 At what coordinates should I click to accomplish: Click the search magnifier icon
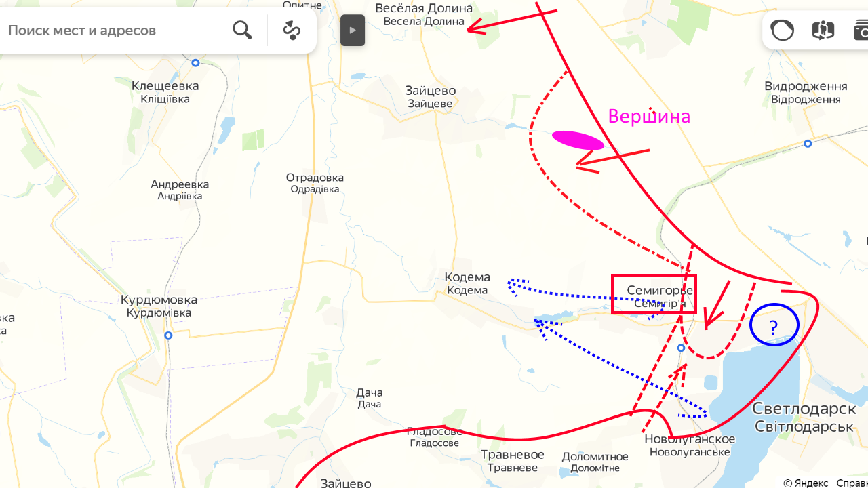[242, 30]
